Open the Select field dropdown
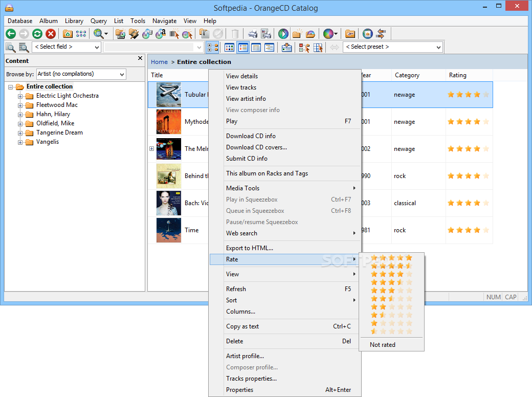 tap(67, 47)
